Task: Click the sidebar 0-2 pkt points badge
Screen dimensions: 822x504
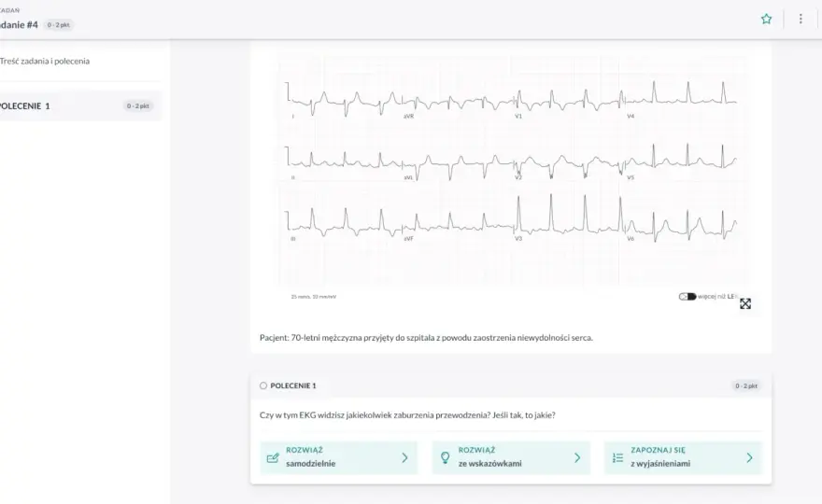Action: click(x=138, y=105)
